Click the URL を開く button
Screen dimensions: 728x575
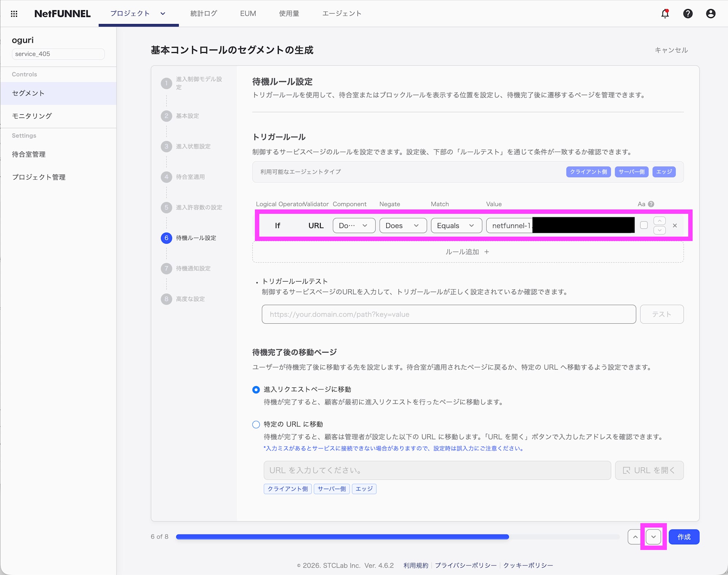coord(649,470)
